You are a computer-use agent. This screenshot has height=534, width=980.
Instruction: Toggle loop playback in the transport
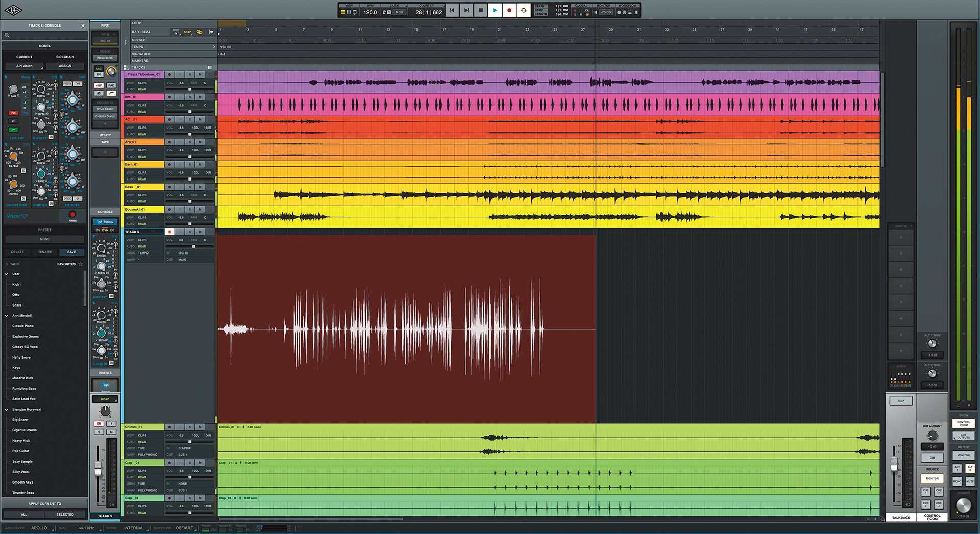[524, 10]
